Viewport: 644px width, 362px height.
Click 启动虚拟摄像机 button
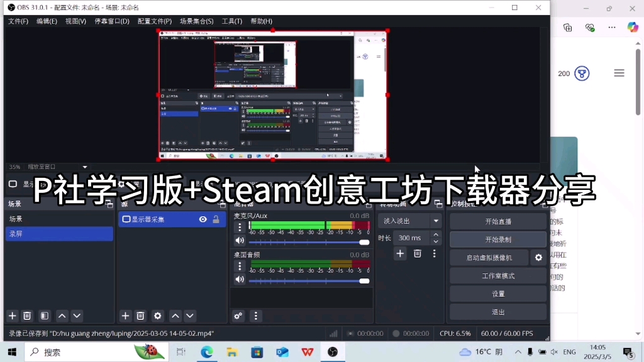pos(489,257)
